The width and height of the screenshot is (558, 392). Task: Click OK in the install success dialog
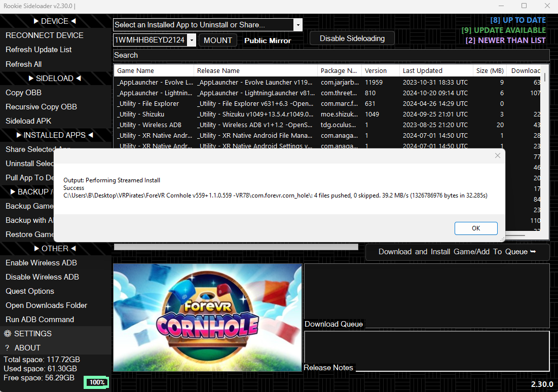tap(475, 228)
